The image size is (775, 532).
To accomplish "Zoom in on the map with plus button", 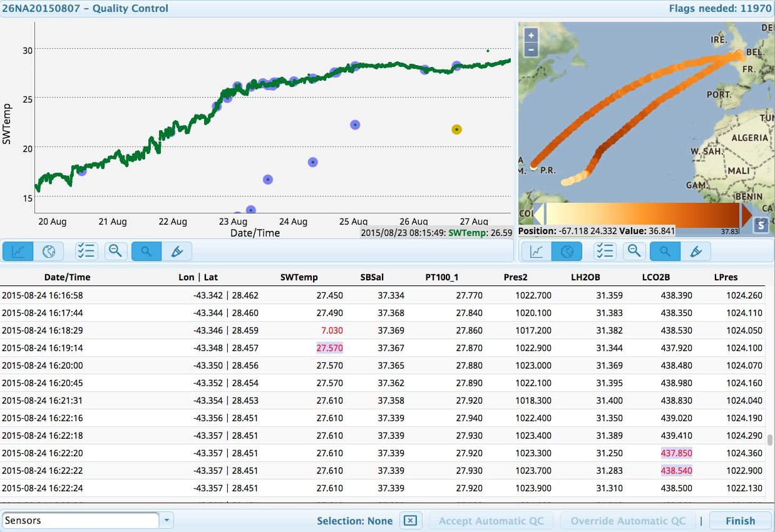I will [531, 36].
